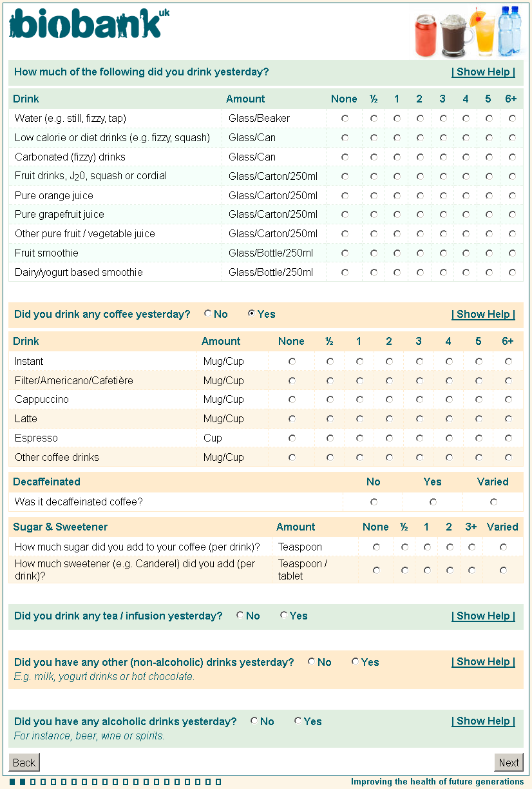Select Varied for sugar added to coffee

point(503,547)
